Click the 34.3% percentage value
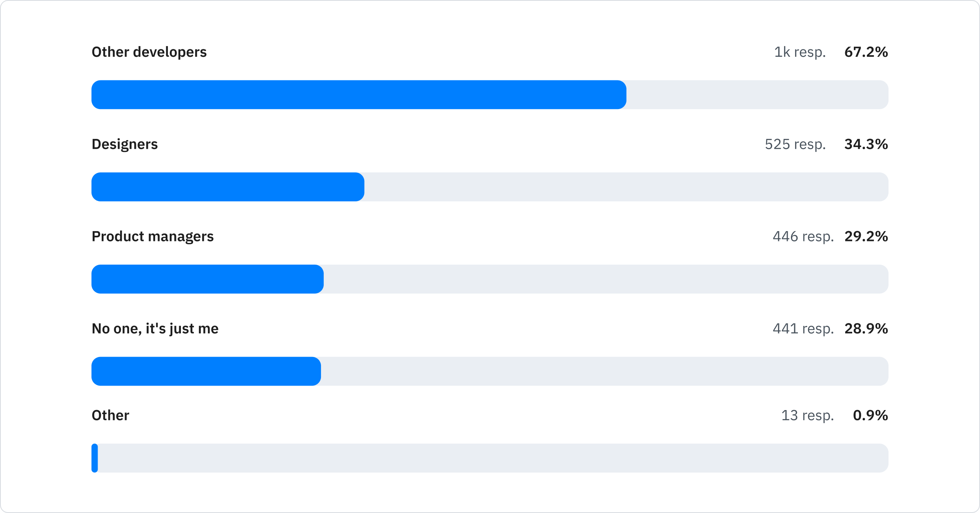This screenshot has width=980, height=513. [x=866, y=145]
